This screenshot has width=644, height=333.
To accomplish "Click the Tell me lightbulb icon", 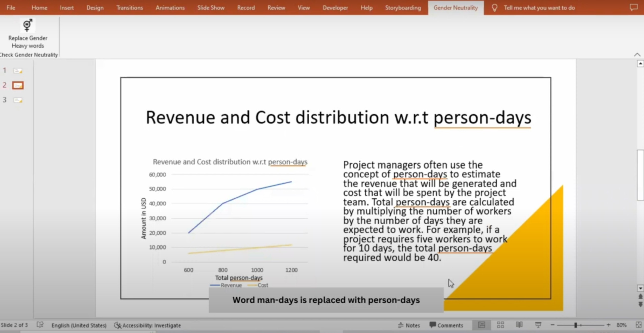I will pos(494,8).
